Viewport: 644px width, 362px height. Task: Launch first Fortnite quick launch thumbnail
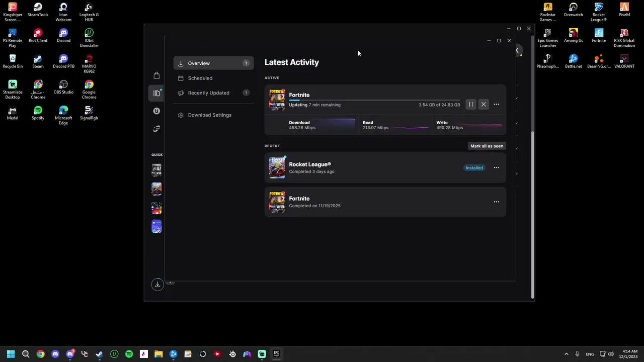156,170
